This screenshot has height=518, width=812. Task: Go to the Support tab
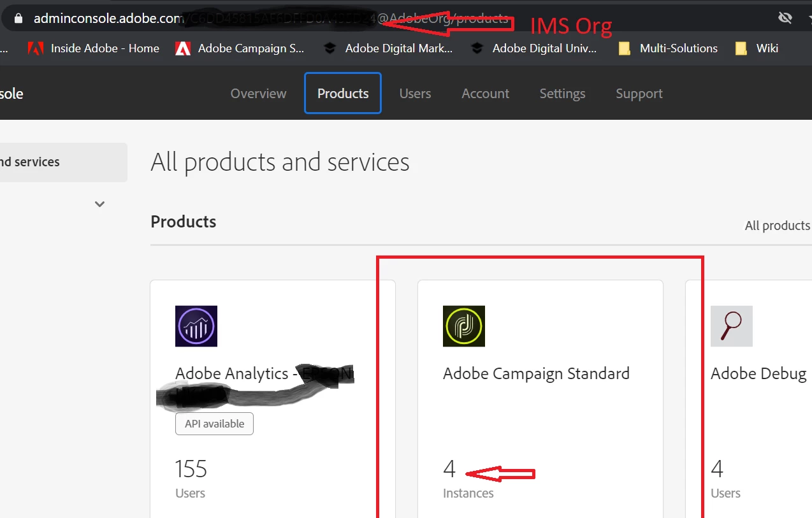(639, 94)
